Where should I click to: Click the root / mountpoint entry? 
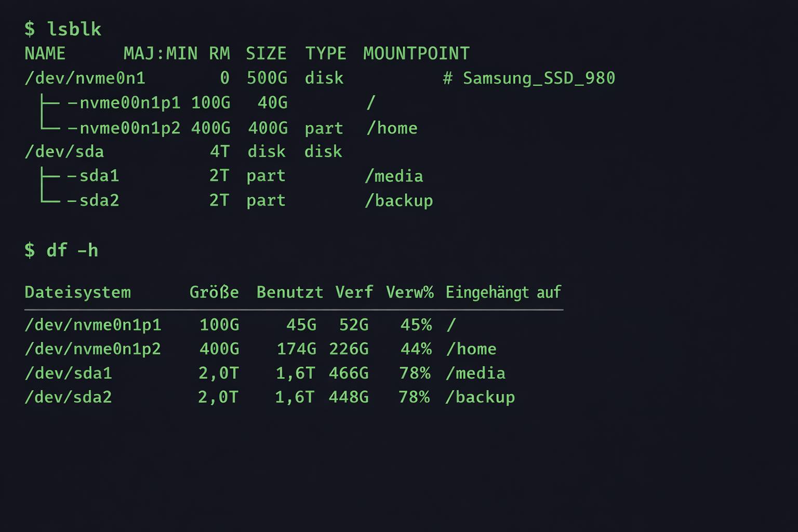tap(371, 102)
